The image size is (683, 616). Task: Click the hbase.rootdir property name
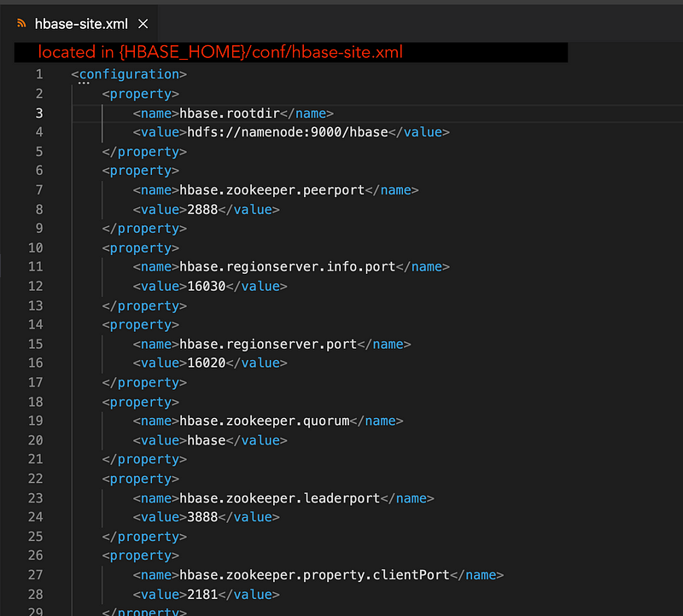pyautogui.click(x=229, y=113)
